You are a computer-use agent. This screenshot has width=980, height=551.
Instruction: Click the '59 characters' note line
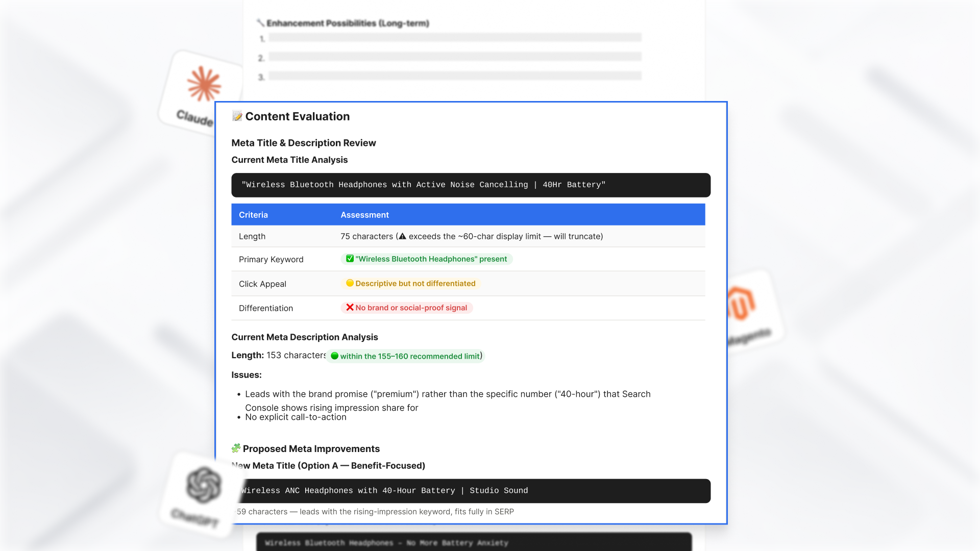coord(375,512)
